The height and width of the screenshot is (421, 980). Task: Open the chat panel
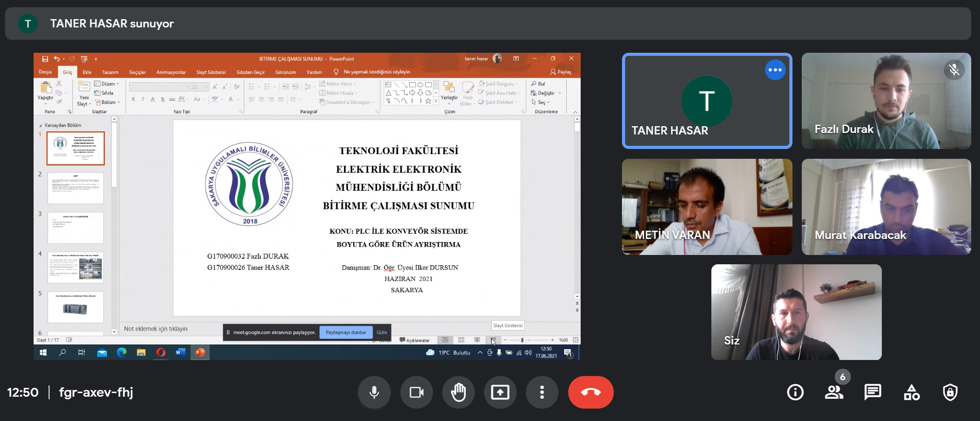coord(873,393)
